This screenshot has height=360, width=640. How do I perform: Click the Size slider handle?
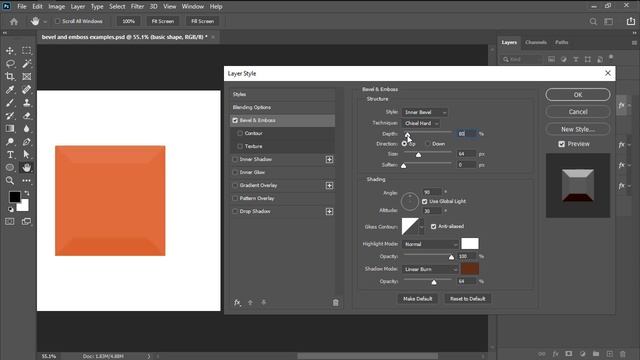tap(418, 155)
